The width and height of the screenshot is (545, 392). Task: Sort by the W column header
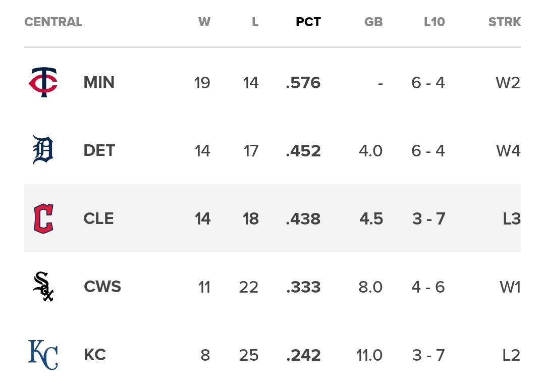coord(204,22)
